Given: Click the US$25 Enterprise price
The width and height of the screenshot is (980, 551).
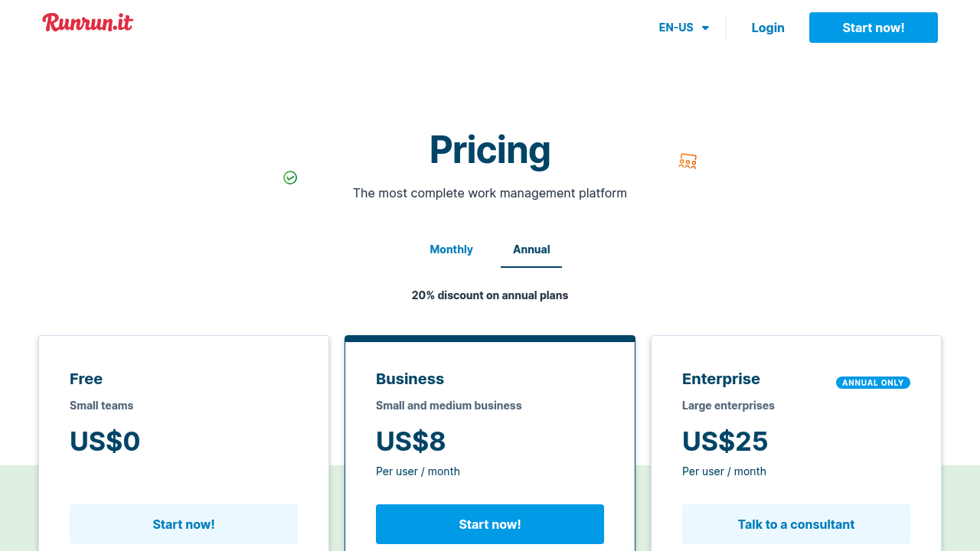Looking at the screenshot, I should [725, 442].
